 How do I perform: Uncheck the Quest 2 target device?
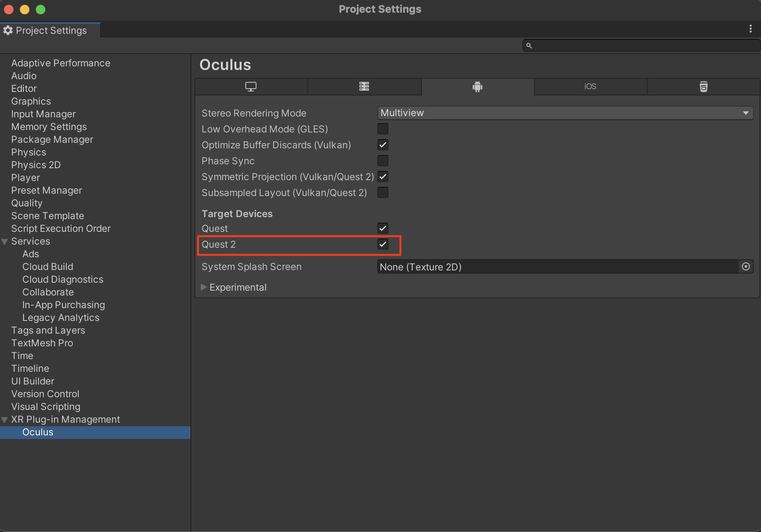383,244
